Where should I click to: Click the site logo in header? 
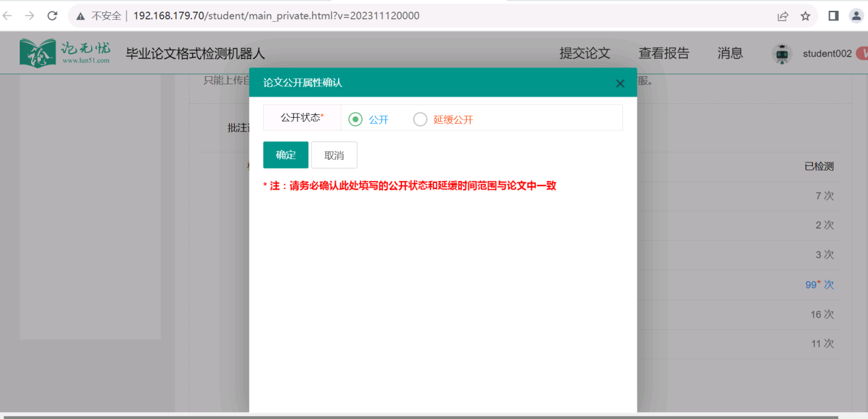click(65, 53)
